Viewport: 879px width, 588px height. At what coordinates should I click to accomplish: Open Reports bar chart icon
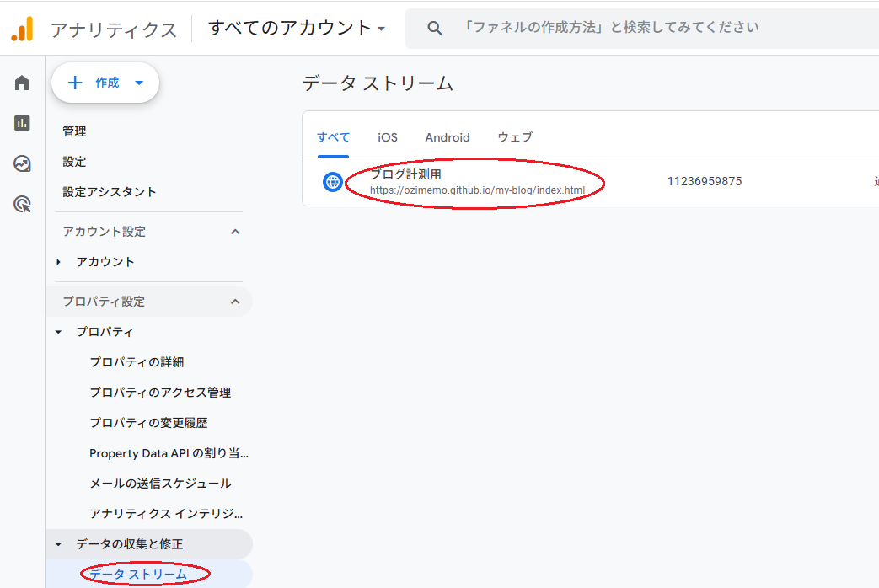point(22,123)
